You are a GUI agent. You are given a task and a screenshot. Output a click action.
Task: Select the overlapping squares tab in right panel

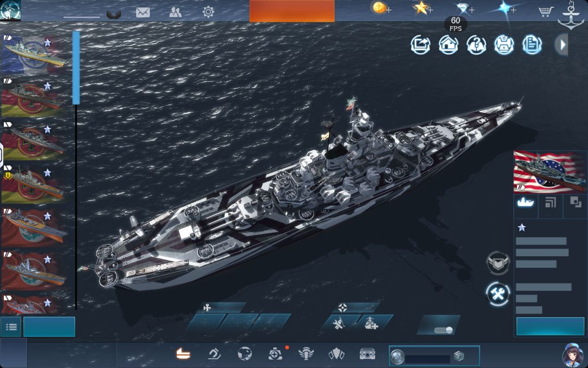click(x=575, y=206)
